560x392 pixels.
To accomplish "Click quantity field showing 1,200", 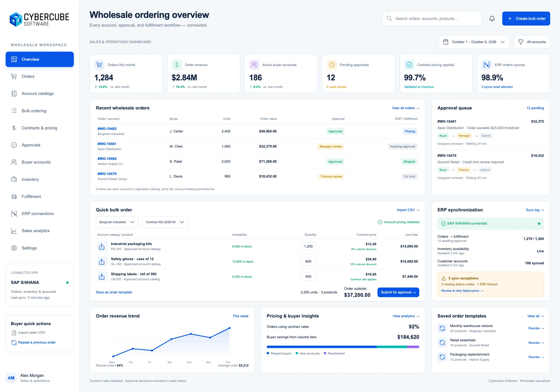I will 308,246.
